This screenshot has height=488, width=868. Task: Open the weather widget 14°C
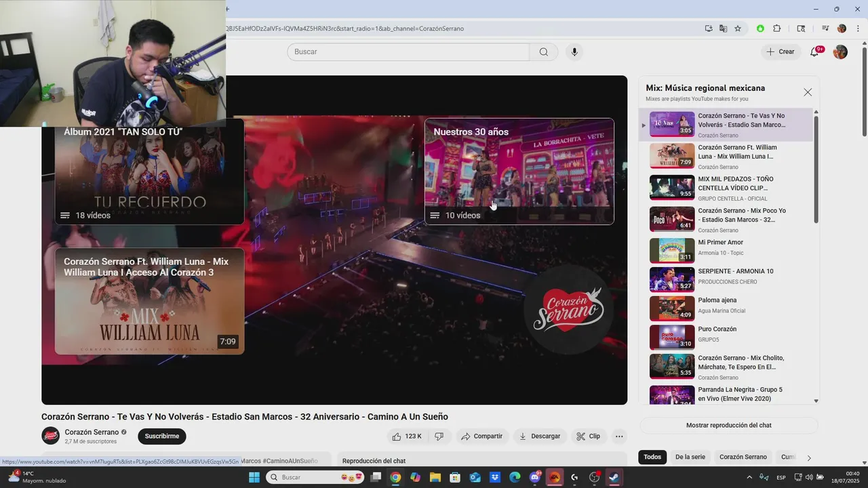37,477
